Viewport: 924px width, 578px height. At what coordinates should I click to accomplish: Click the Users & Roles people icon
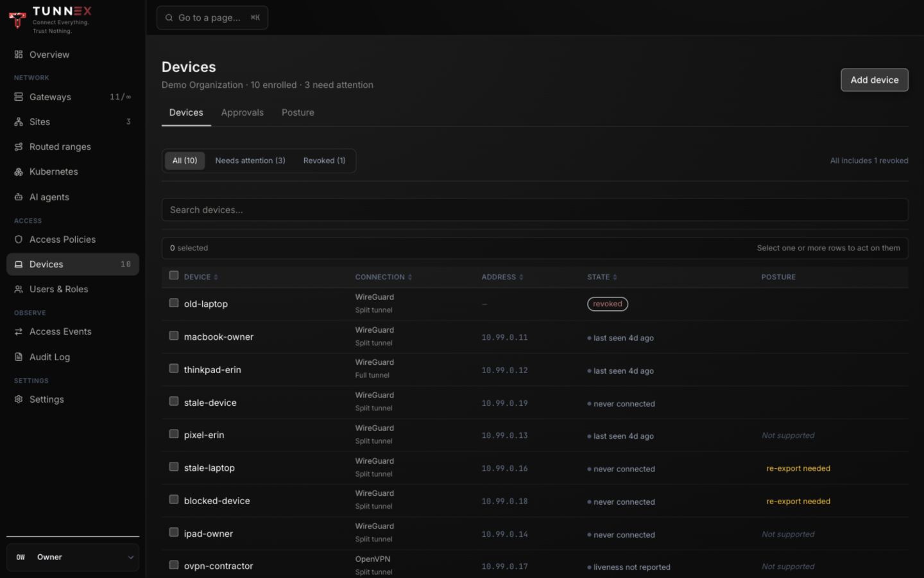[x=19, y=289]
